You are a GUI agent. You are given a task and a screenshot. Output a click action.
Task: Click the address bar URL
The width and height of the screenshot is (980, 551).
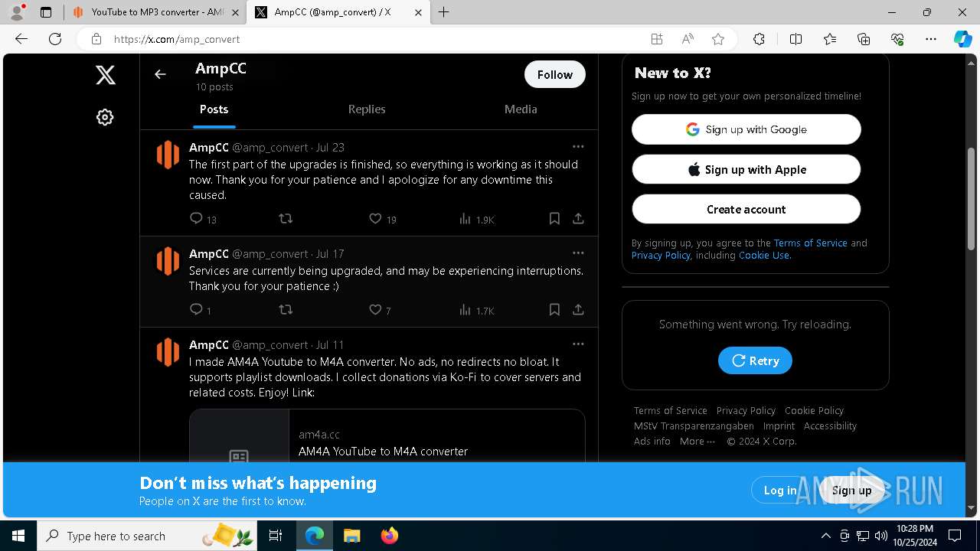coord(177,39)
